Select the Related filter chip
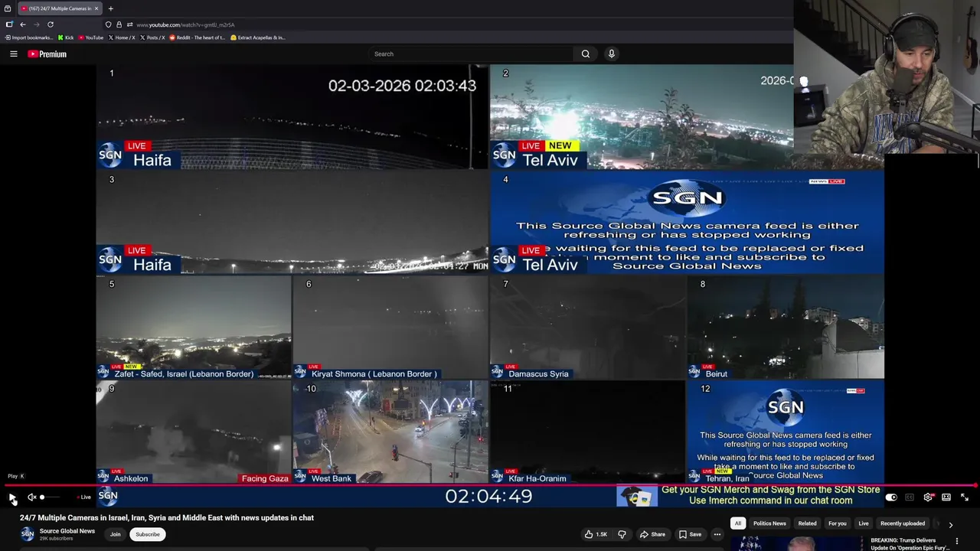The height and width of the screenshot is (551, 980). click(x=807, y=523)
